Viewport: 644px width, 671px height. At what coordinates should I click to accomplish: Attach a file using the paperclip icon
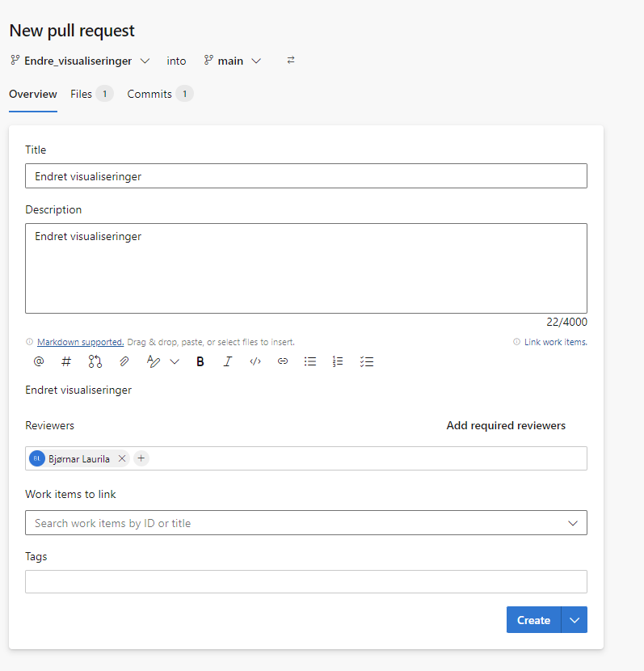(x=124, y=361)
